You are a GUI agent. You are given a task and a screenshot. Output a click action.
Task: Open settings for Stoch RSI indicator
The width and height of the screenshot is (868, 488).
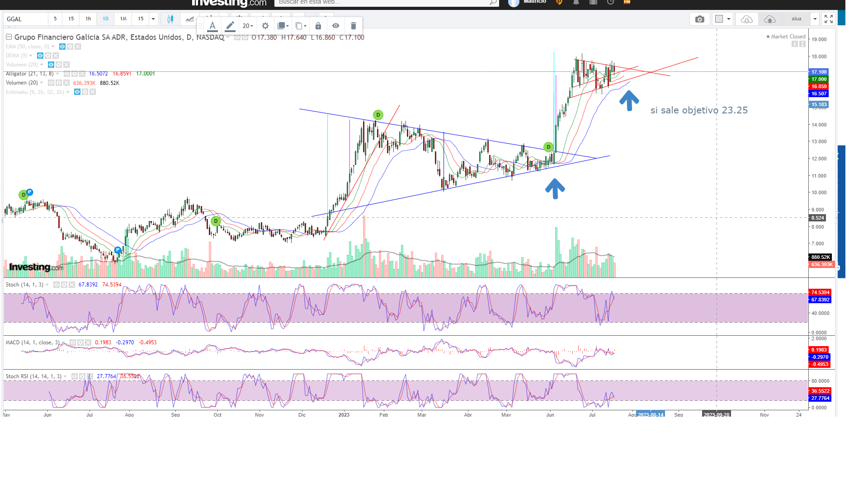82,376
